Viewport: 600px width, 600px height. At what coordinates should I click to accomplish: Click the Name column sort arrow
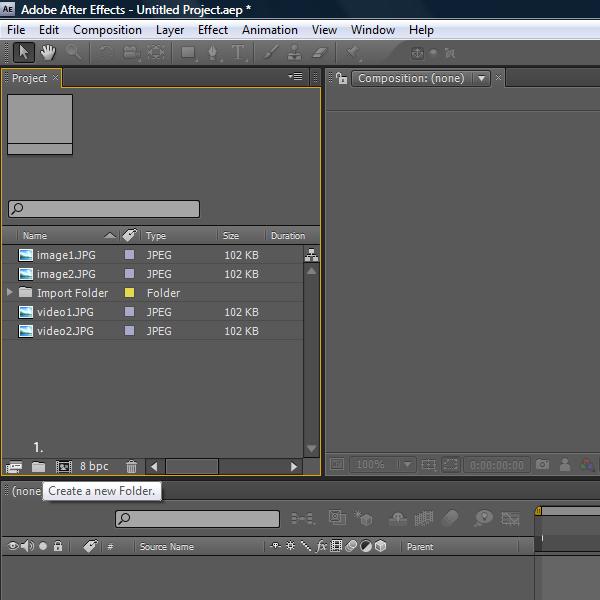click(110, 235)
